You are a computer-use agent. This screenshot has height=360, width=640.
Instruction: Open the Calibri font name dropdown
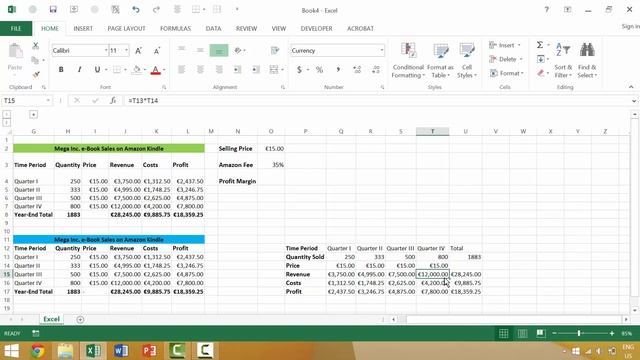pyautogui.click(x=106, y=51)
